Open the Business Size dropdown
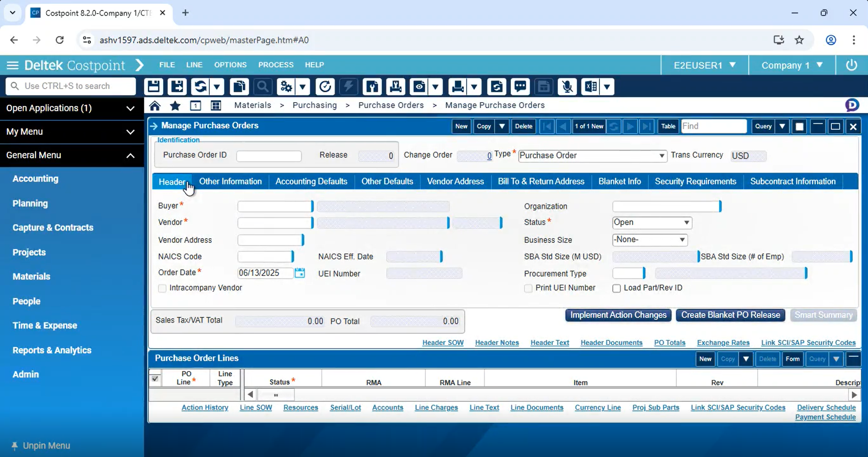This screenshot has width=868, height=457. 682,240
